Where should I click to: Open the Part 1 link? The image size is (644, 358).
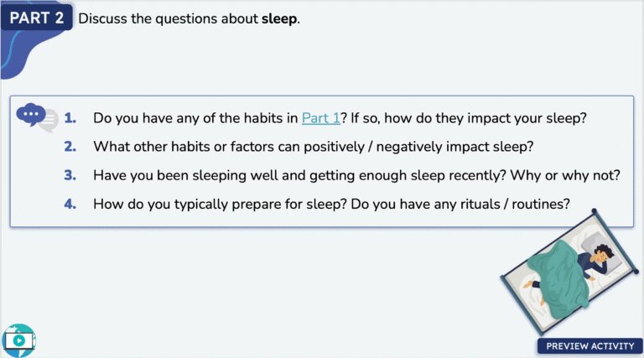tap(320, 118)
